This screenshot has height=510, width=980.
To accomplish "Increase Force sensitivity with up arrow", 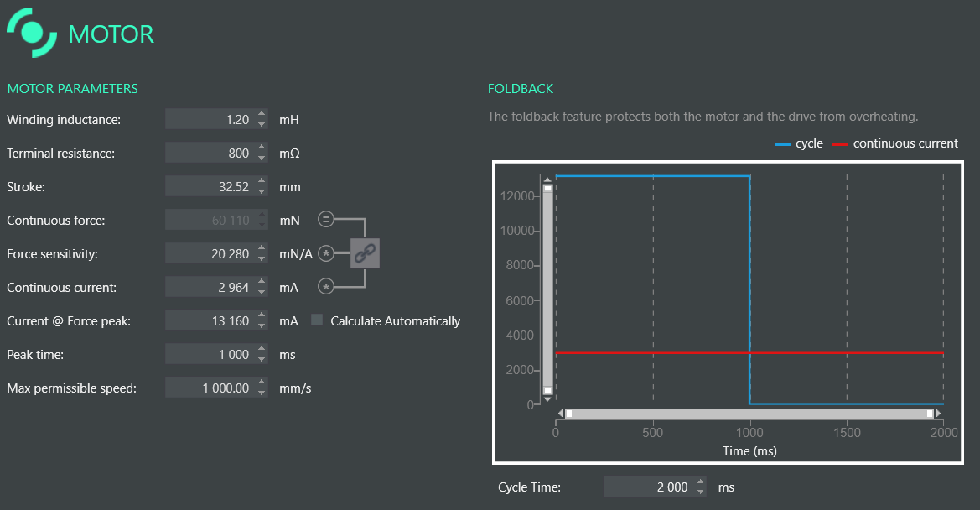I will pyautogui.click(x=262, y=248).
